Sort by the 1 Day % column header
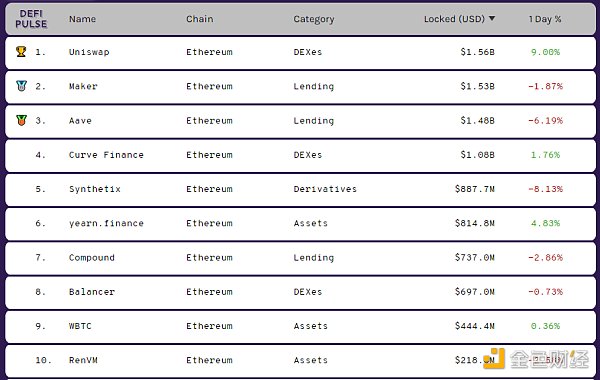 (x=545, y=19)
